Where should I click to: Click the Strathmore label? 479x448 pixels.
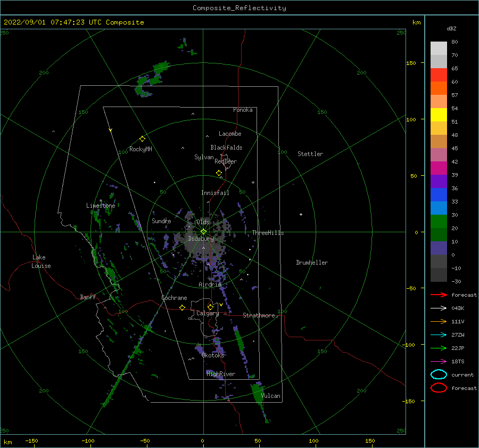coord(259,315)
